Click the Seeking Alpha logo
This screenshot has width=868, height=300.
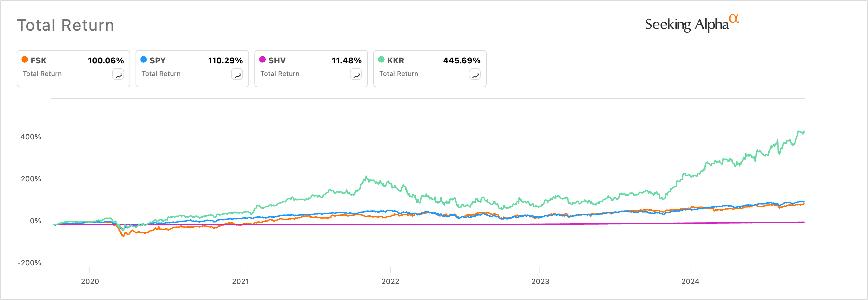(x=692, y=24)
